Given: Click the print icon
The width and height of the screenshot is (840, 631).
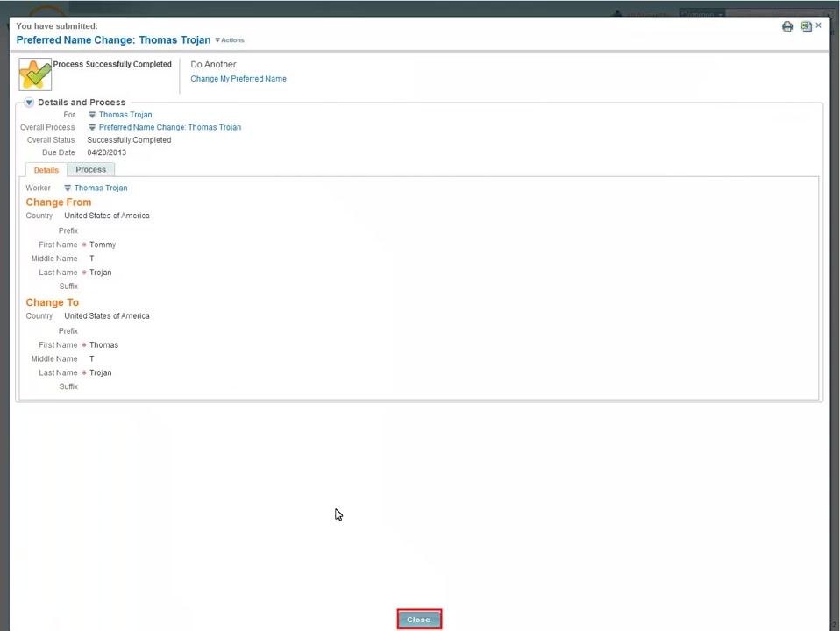Looking at the screenshot, I should click(x=787, y=27).
